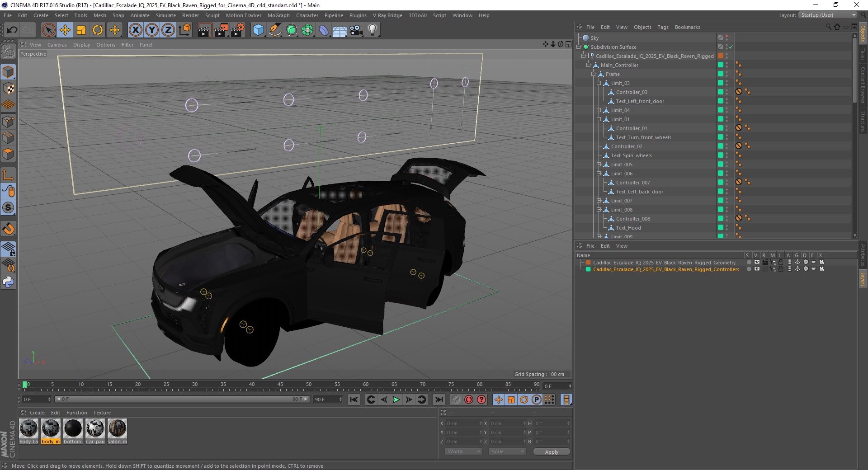Open the Simulate menu
This screenshot has width=868, height=470.
165,15
